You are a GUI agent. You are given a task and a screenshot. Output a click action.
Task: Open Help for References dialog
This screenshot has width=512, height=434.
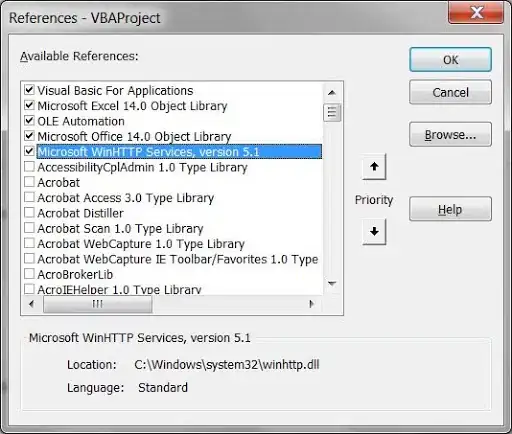tap(450, 209)
